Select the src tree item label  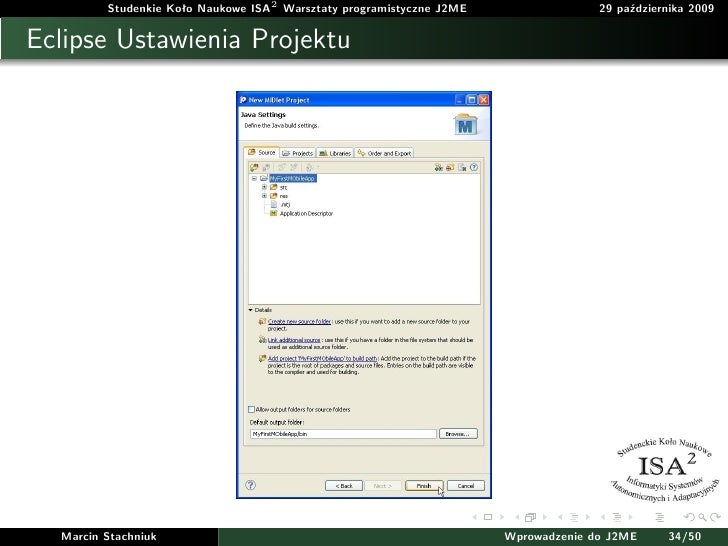click(283, 188)
